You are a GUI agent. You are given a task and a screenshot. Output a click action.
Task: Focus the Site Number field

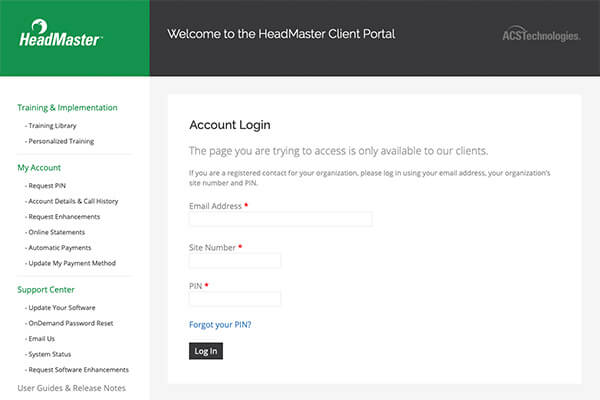235,261
